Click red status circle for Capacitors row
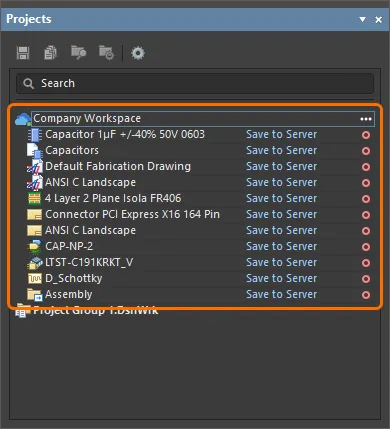Viewport: 390px width, 429px height. [366, 151]
